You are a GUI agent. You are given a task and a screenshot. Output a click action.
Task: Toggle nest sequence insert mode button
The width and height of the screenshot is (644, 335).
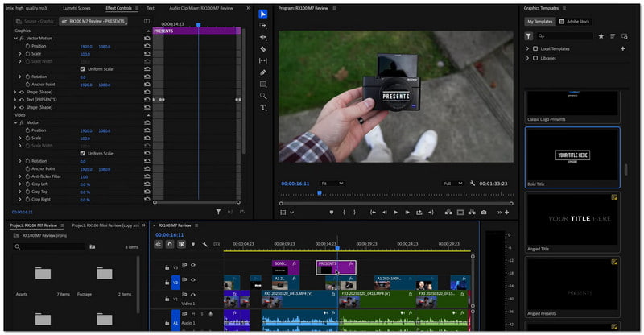pos(158,244)
